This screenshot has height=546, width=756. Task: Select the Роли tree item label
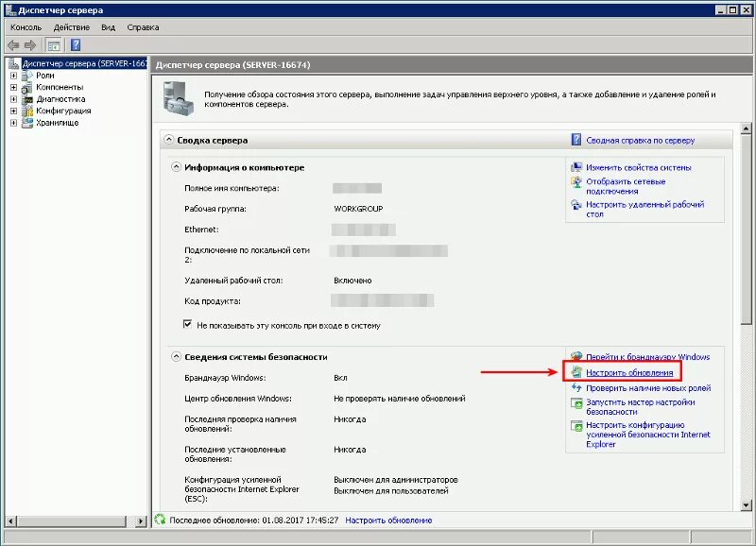(x=44, y=76)
